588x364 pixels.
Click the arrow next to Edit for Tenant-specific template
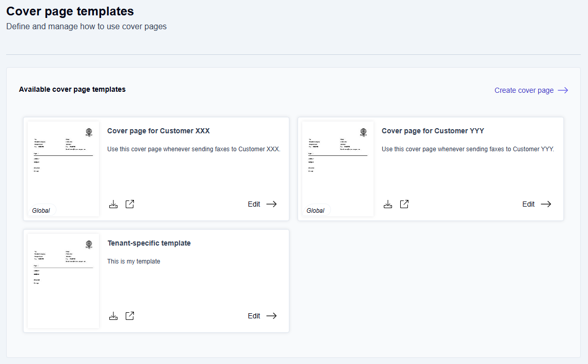tap(271, 316)
